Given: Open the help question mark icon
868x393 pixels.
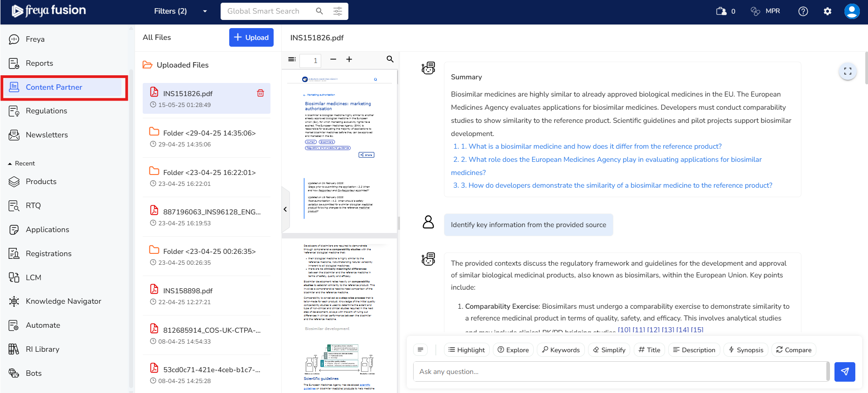Looking at the screenshot, I should [x=803, y=11].
